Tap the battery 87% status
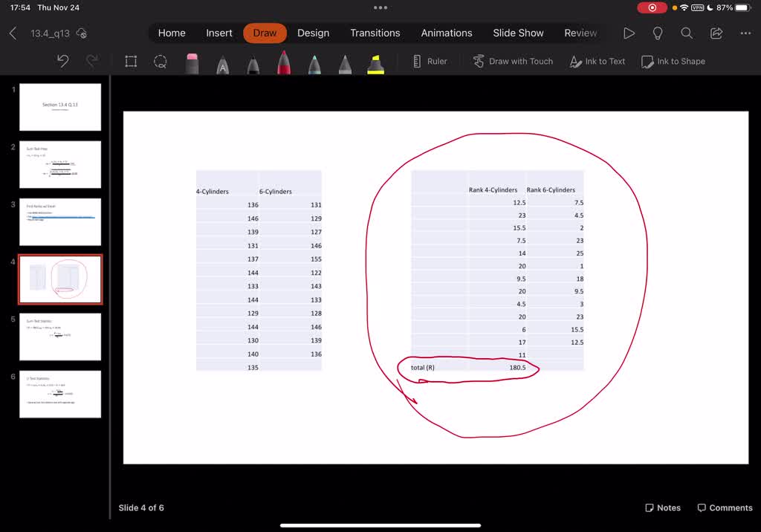 click(733, 7)
